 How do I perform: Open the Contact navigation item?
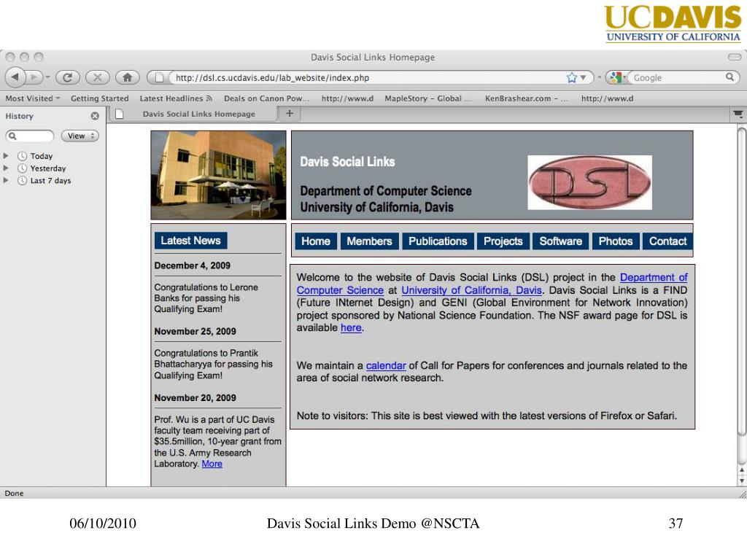coord(667,241)
